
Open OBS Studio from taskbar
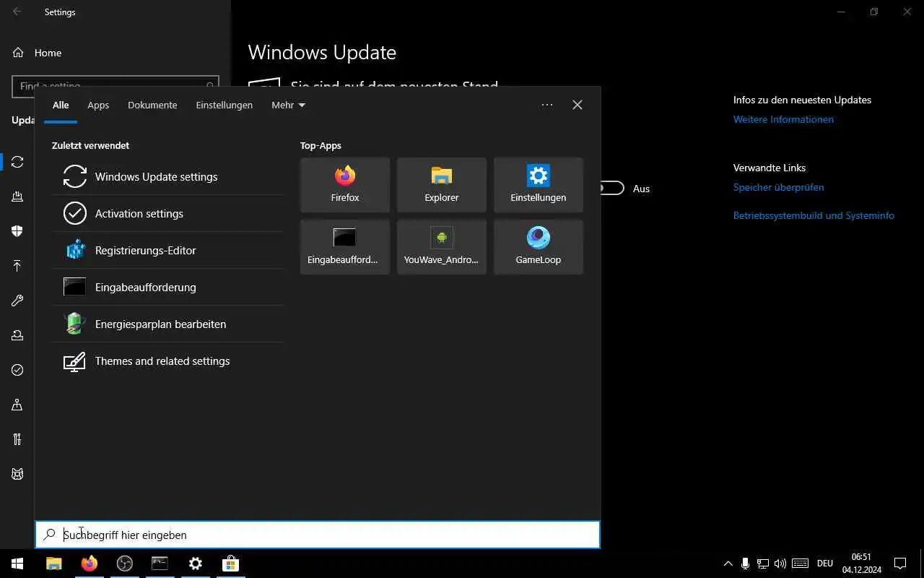click(125, 564)
